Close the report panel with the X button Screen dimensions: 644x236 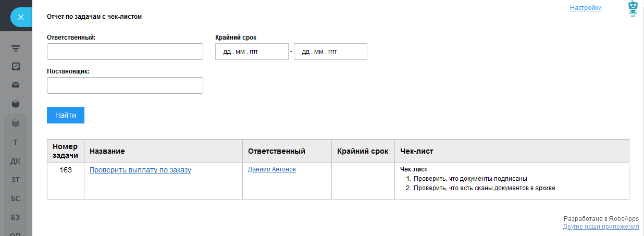coord(20,17)
